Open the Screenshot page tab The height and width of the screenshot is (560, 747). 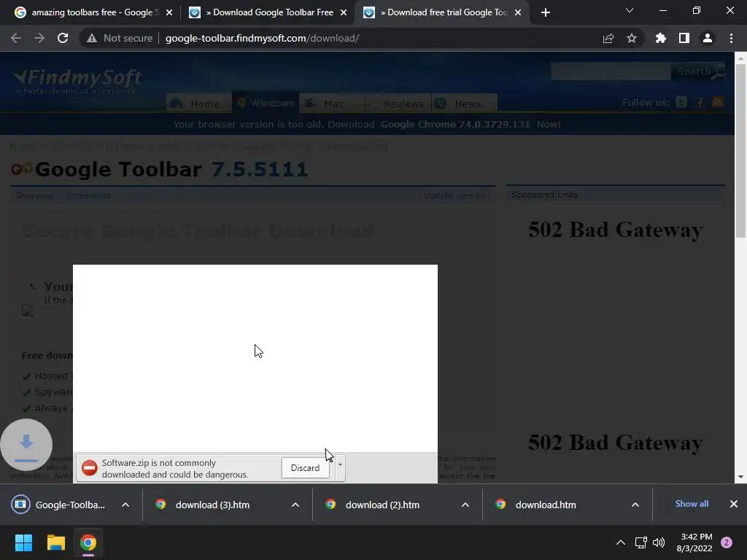click(x=88, y=195)
